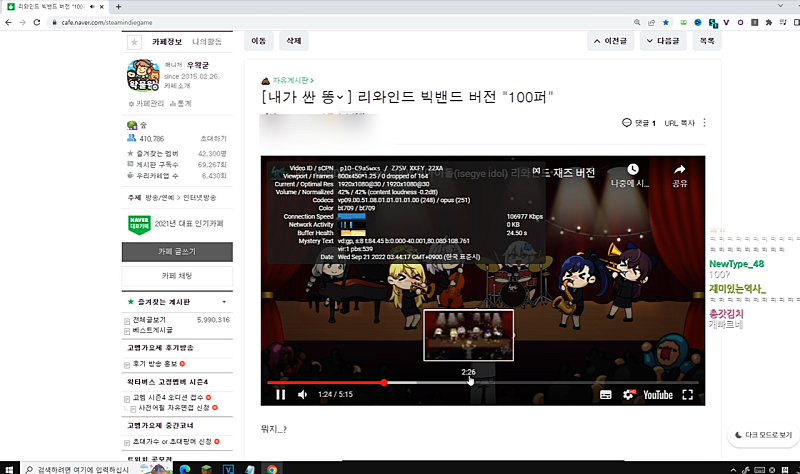Open 초대가수 or 초대팀에 신청 board
Viewport: 800px width, 474px height.
[x=172, y=442]
